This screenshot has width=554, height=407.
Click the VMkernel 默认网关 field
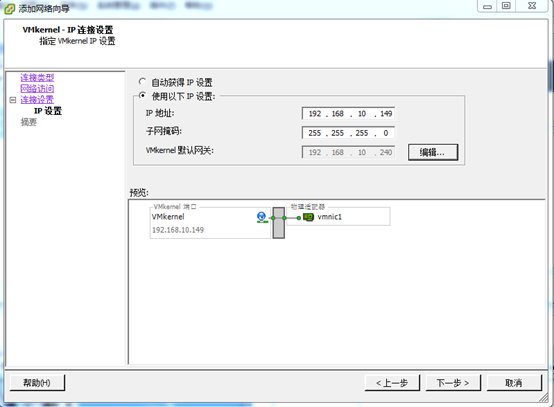coord(348,152)
